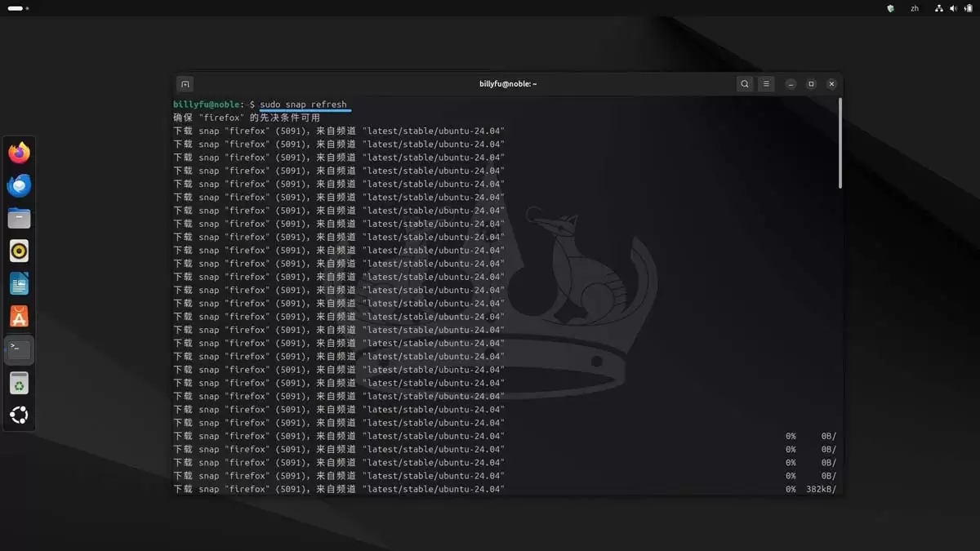The height and width of the screenshot is (551, 980).
Task: Open the Ubuntu App Center
Action: [19, 316]
